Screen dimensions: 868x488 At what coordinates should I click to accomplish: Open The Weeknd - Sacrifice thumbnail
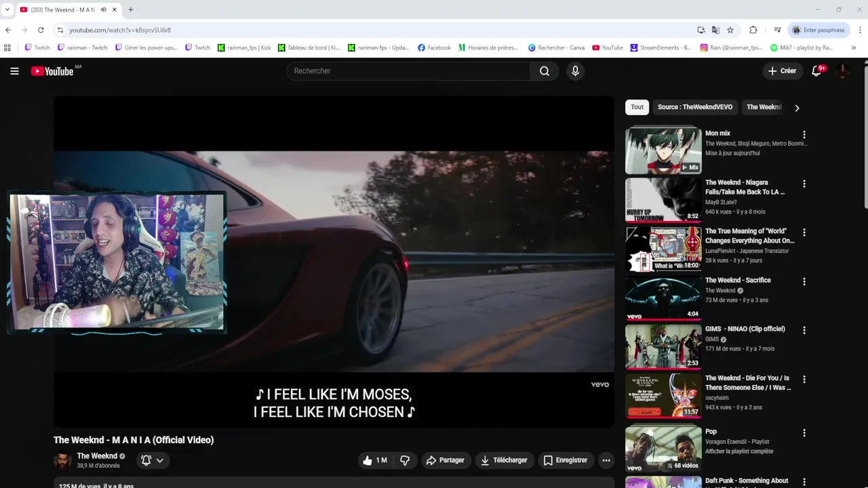click(663, 298)
